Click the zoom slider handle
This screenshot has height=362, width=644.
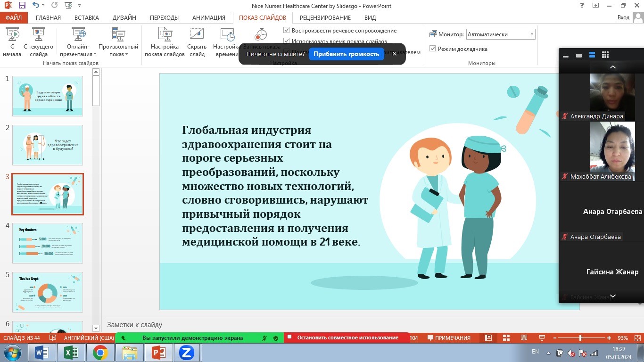point(580,338)
